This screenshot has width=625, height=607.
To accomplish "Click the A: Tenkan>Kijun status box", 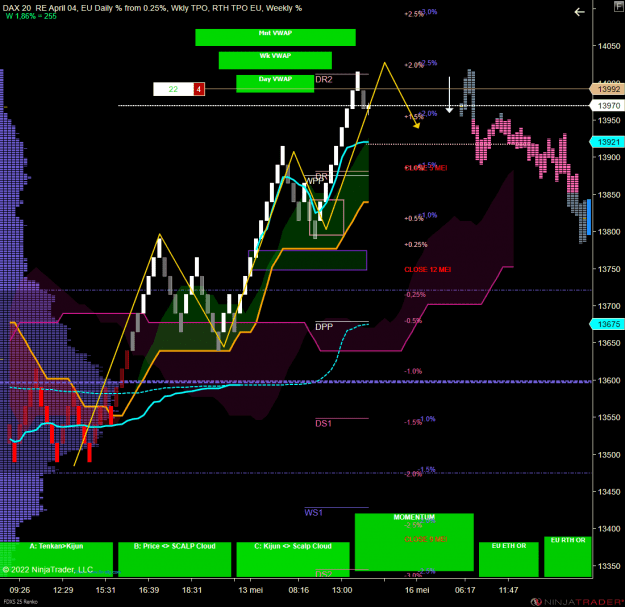I will coord(56,559).
